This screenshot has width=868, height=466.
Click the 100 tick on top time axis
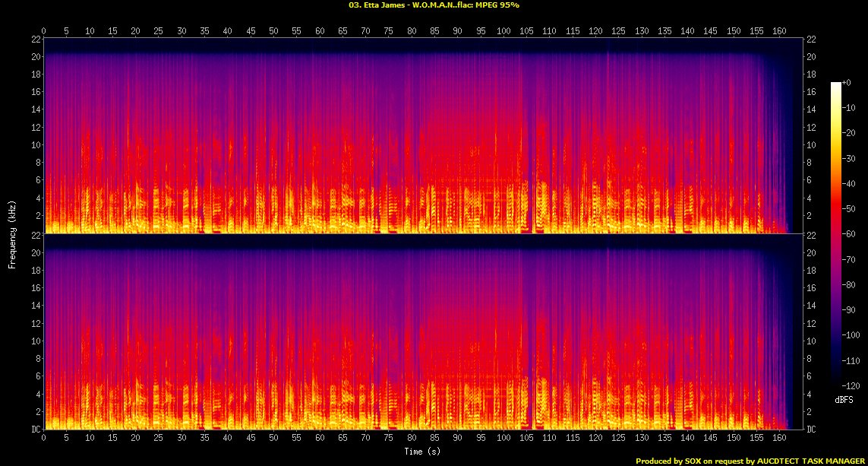503,31
